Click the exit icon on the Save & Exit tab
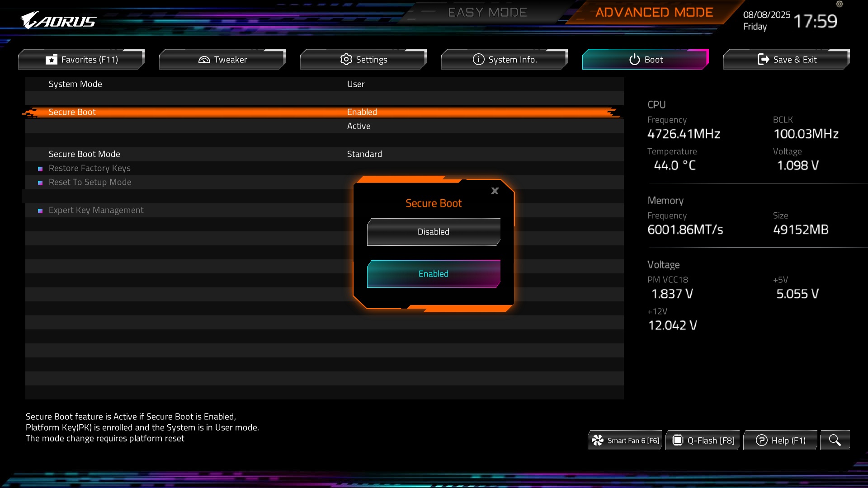868x488 pixels. pyautogui.click(x=763, y=59)
